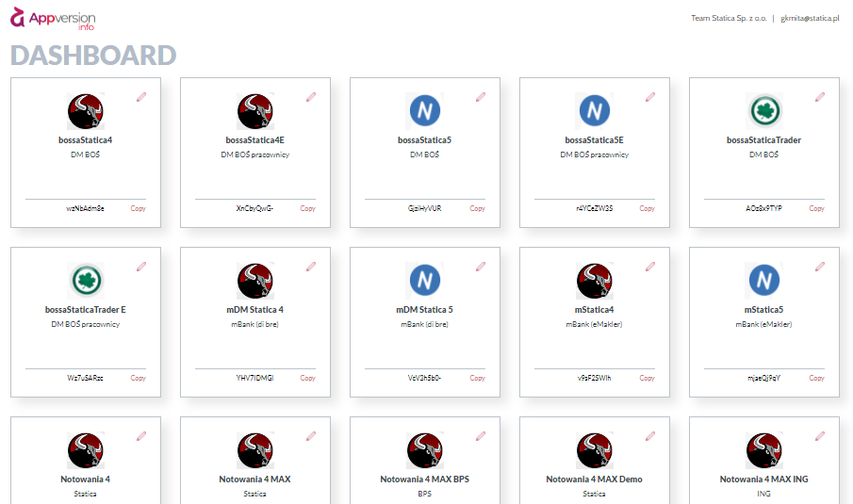The width and height of the screenshot is (853, 504).
Task: Click the key text v9sF2SWlh
Action: (x=595, y=378)
